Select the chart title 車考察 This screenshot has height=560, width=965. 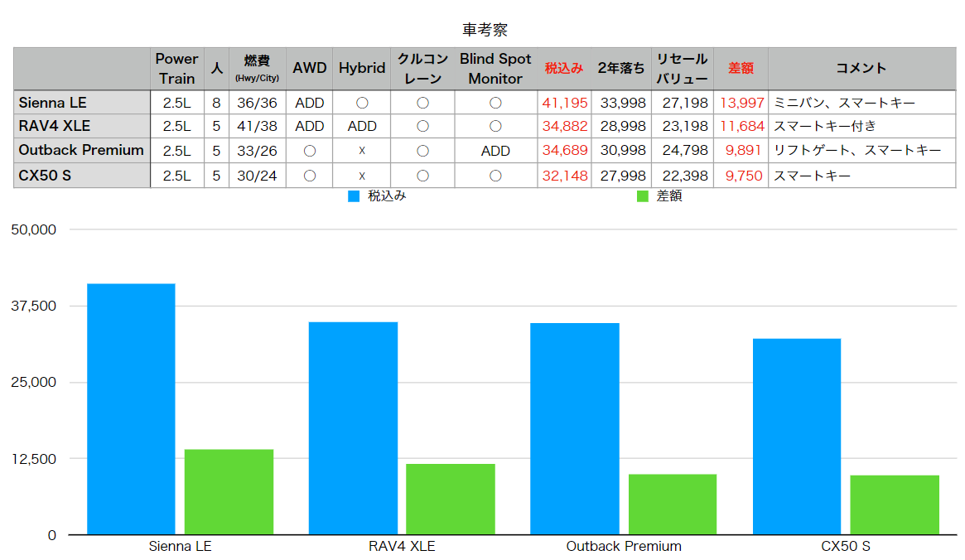tap(485, 30)
